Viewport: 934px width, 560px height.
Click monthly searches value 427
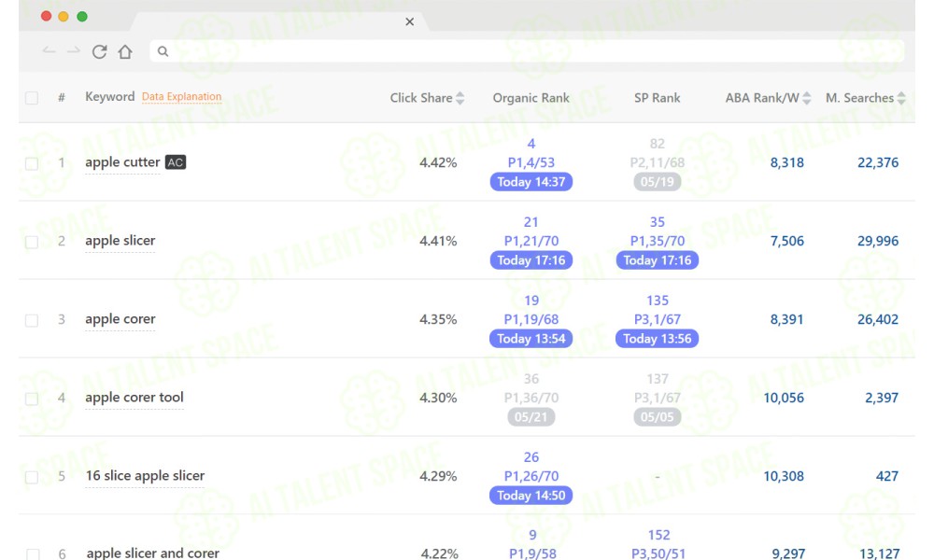(887, 476)
